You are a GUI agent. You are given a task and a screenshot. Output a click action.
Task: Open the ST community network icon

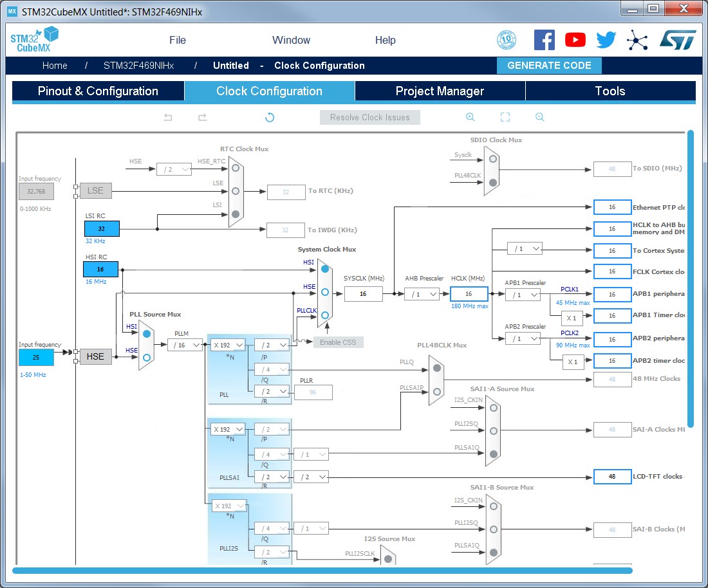(x=637, y=40)
